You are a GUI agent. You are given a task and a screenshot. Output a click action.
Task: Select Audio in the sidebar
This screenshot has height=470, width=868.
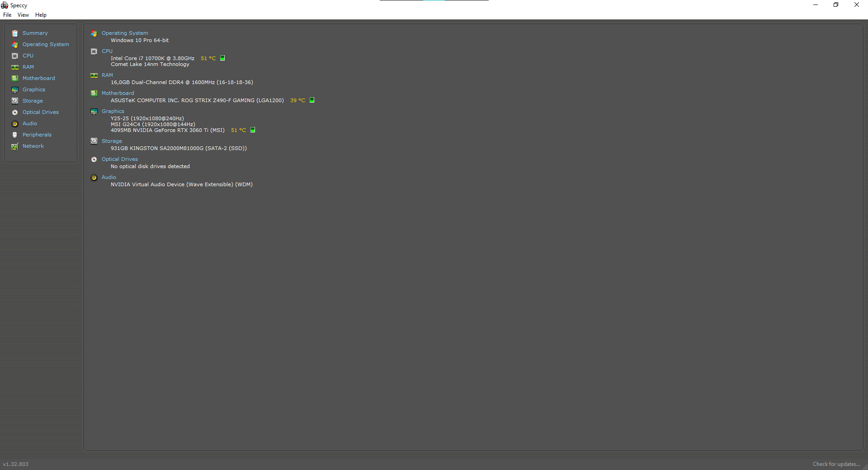[x=30, y=123]
